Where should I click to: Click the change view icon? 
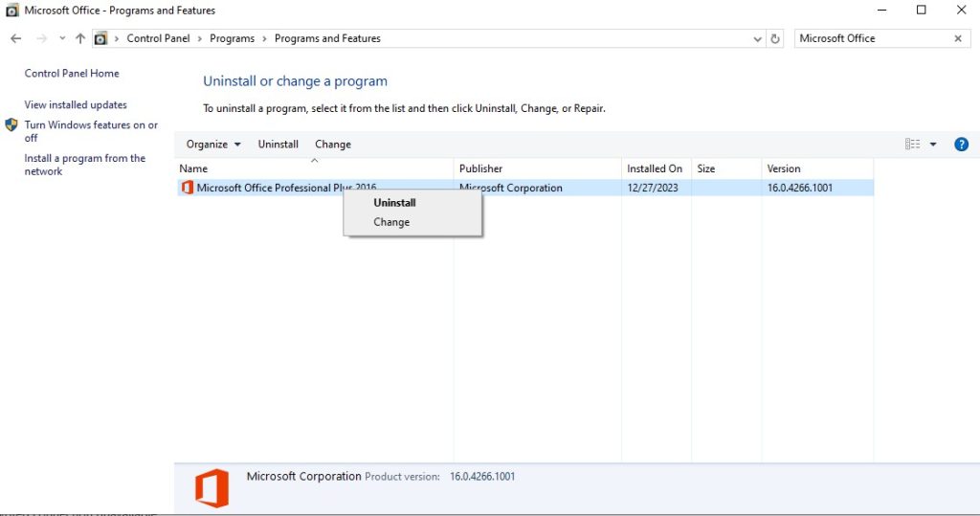912,145
